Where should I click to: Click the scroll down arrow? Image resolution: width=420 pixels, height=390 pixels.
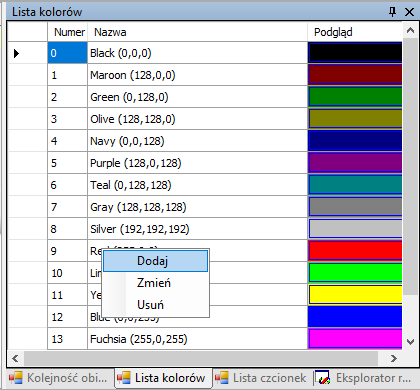(x=410, y=342)
